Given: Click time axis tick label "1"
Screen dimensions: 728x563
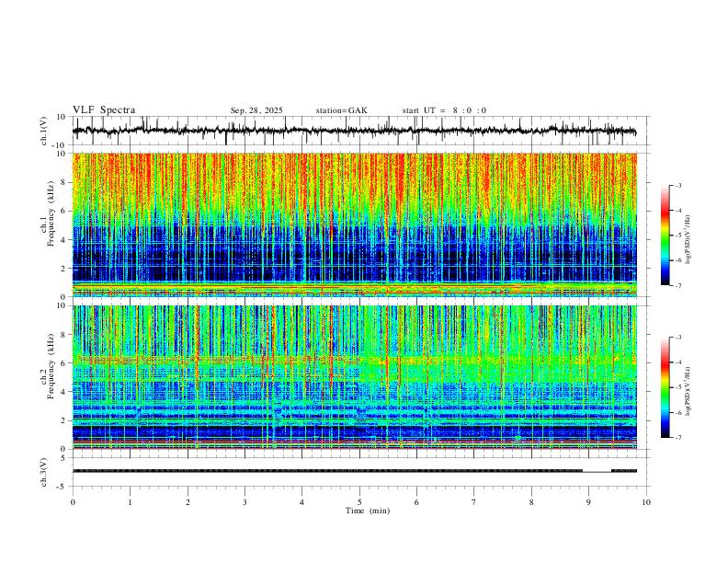Looking at the screenshot, I should [130, 502].
